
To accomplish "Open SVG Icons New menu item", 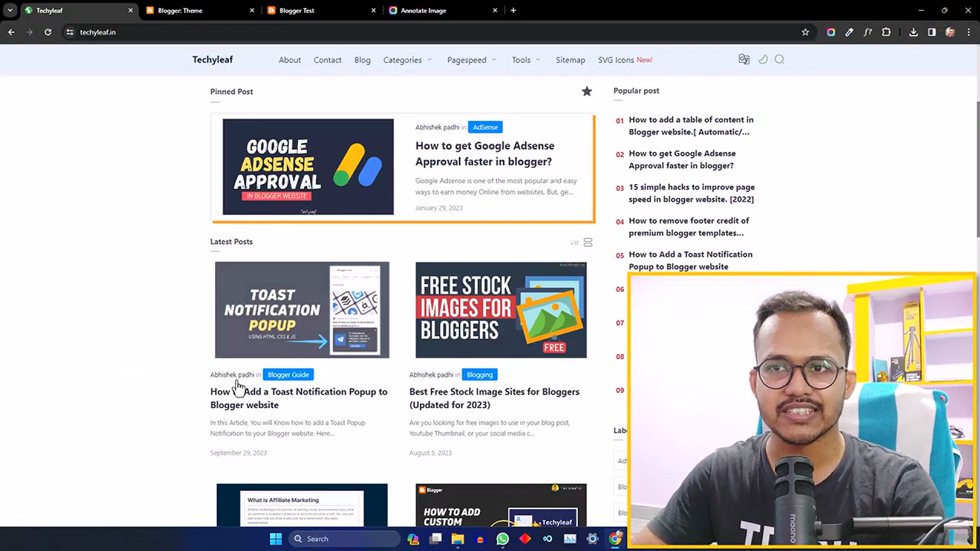I will click(x=625, y=60).
